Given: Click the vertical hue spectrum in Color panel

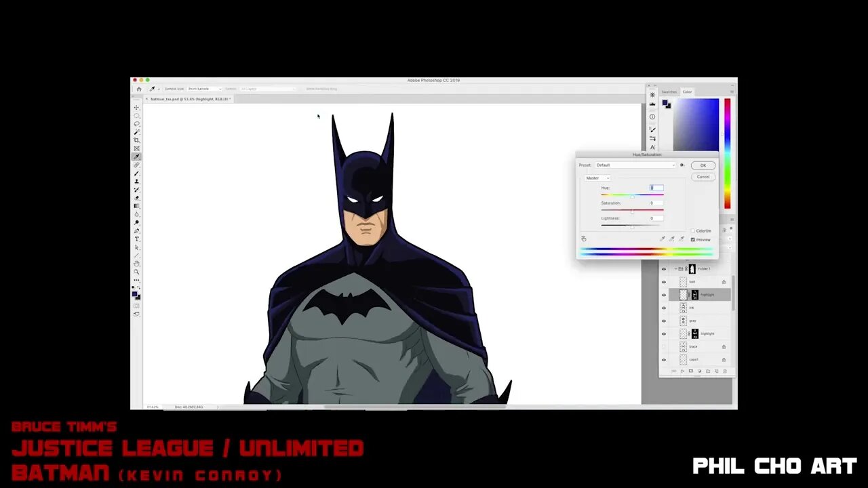Looking at the screenshot, I should [727, 154].
